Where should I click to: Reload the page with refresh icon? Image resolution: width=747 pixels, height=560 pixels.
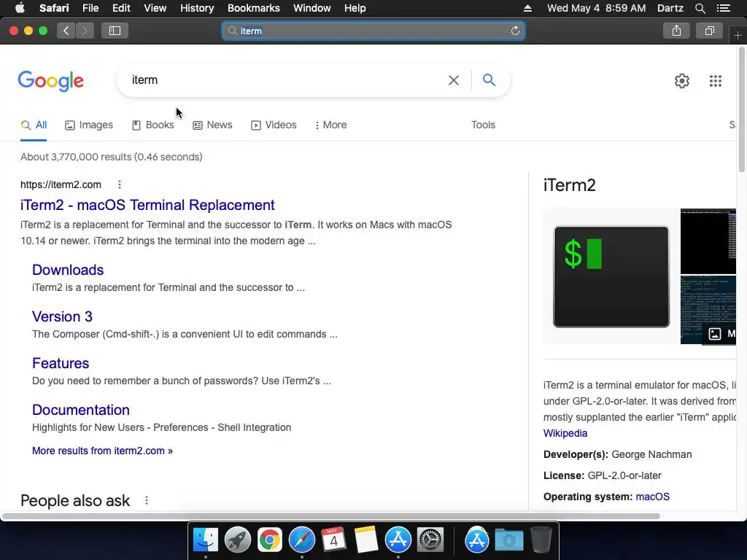pos(515,31)
